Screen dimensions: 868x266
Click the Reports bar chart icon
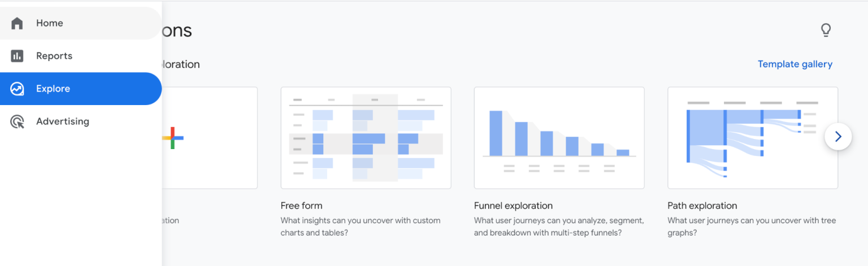click(18, 56)
